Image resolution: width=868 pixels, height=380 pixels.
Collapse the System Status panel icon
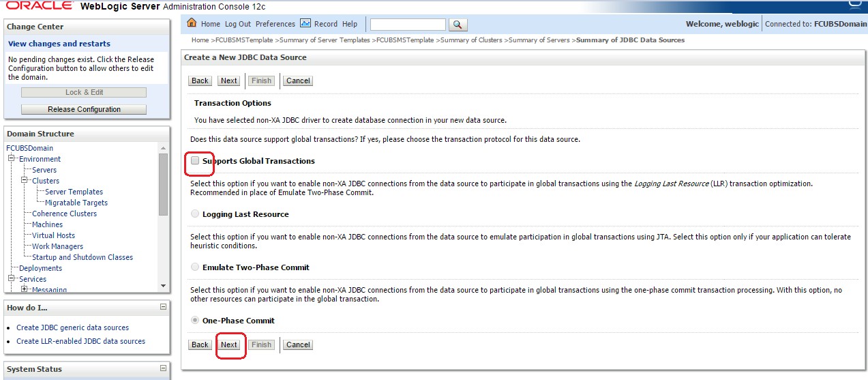[163, 368]
